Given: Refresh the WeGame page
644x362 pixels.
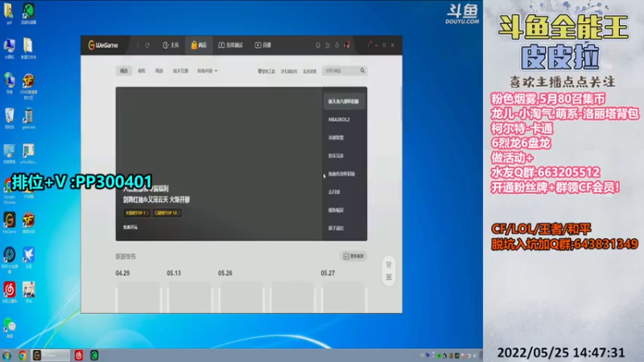Looking at the screenshot, I should pyautogui.click(x=147, y=45).
